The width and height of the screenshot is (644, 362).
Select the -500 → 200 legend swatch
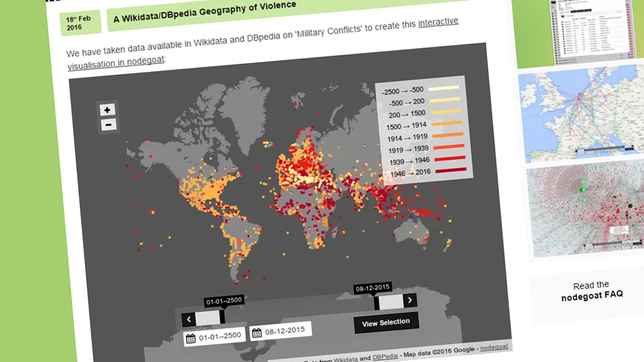tap(445, 100)
